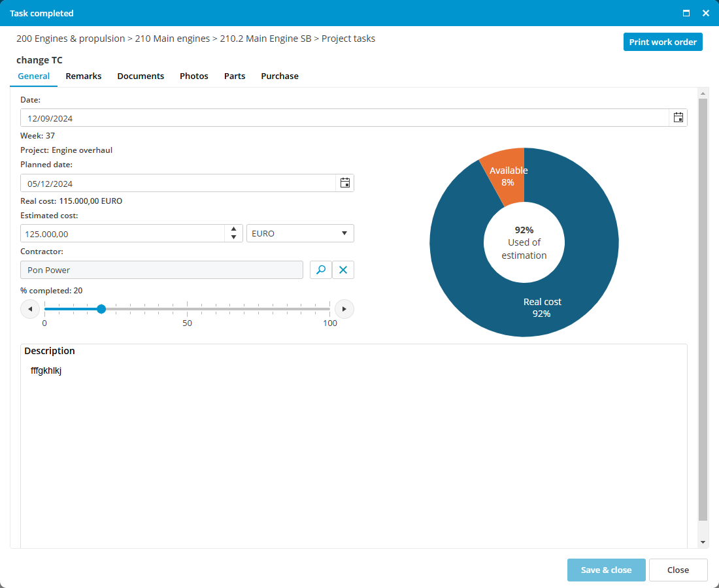Image resolution: width=719 pixels, height=588 pixels.
Task: Click the 'change TC' task title
Action: (x=39, y=60)
